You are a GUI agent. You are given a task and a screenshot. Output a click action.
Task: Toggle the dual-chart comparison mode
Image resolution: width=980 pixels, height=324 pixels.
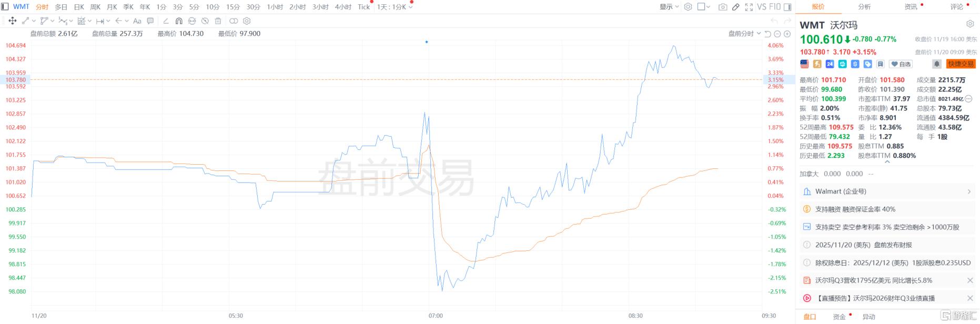[233, 21]
